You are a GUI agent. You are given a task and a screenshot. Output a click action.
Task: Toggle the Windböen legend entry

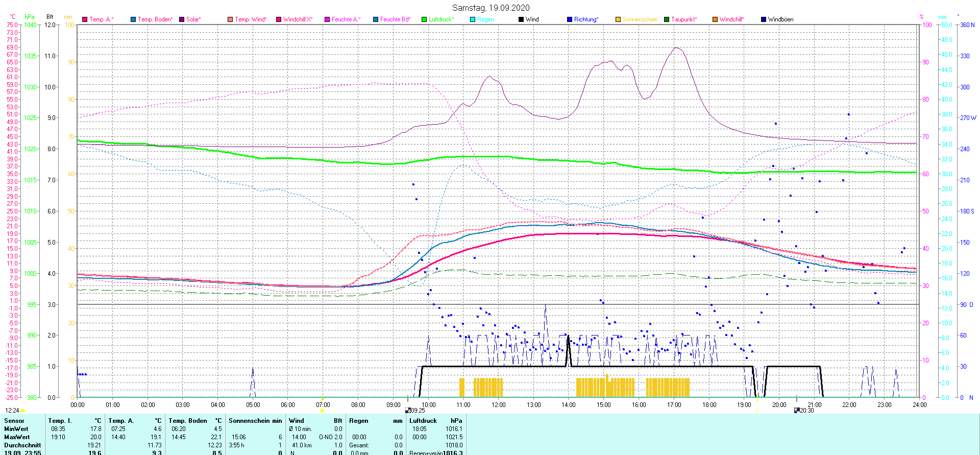(780, 19)
